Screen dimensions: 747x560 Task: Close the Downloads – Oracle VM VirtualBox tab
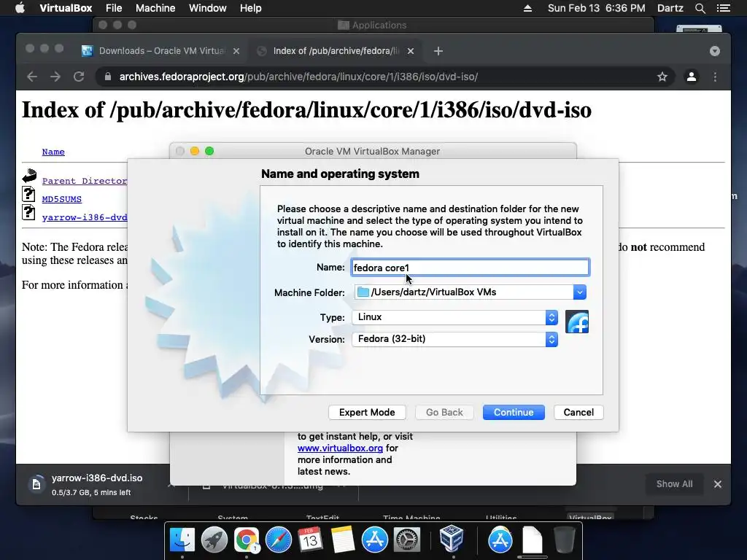point(236,51)
